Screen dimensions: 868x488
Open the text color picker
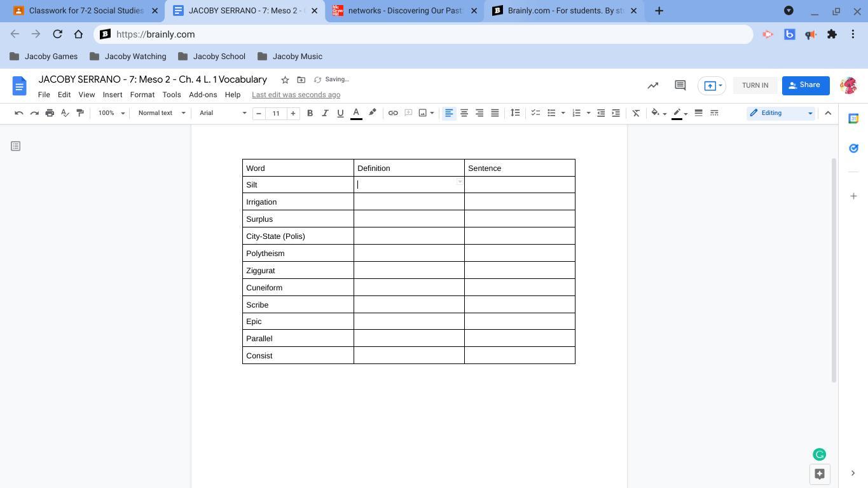pos(356,113)
